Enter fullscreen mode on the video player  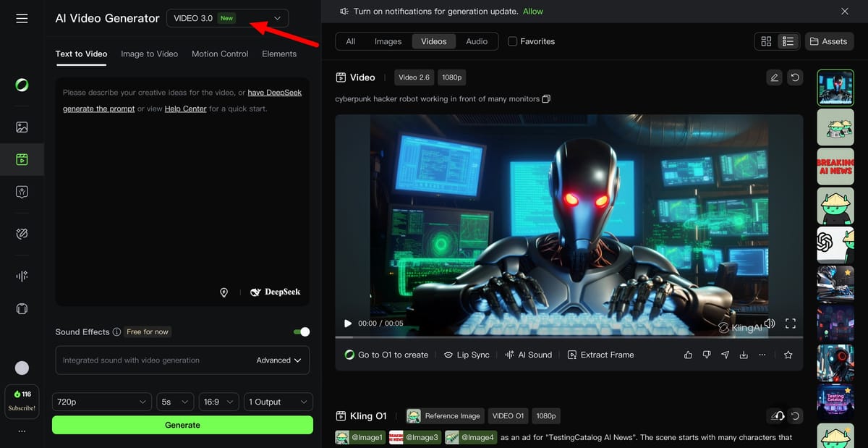click(x=791, y=324)
